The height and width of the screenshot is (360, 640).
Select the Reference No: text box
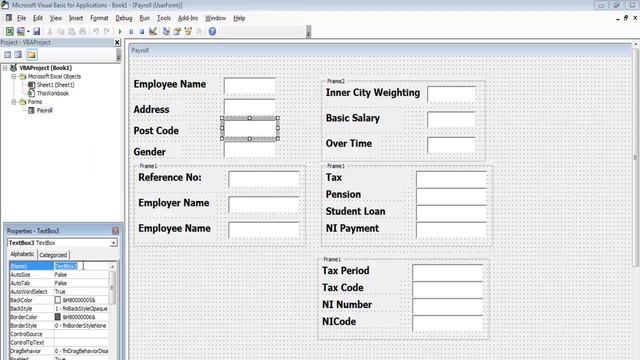pos(264,179)
